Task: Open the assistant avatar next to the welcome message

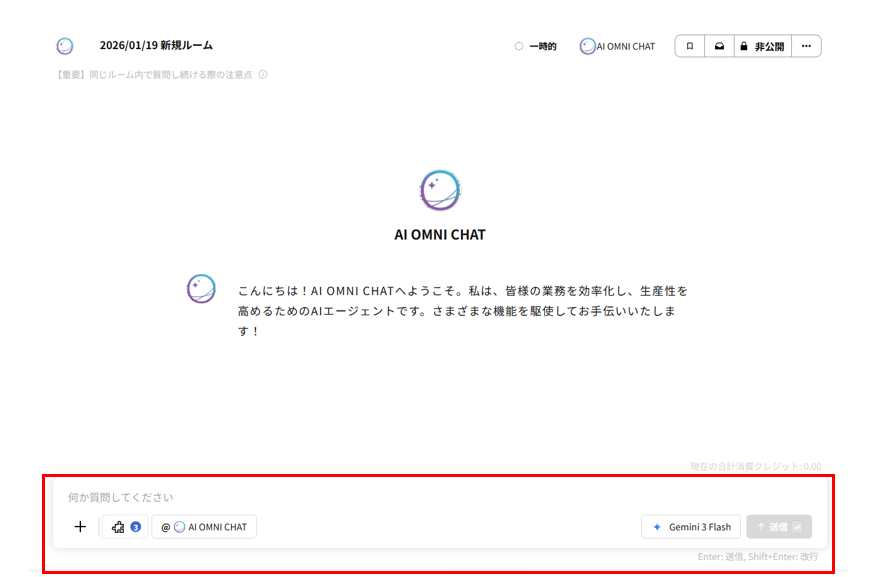Action: click(201, 288)
